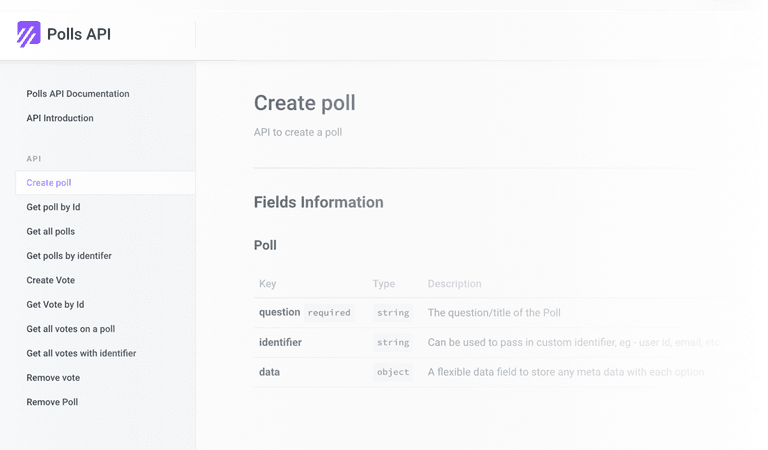Viewport: 768px width, 450px height.
Task: Go to Get all votes with identifier
Action: [81, 353]
